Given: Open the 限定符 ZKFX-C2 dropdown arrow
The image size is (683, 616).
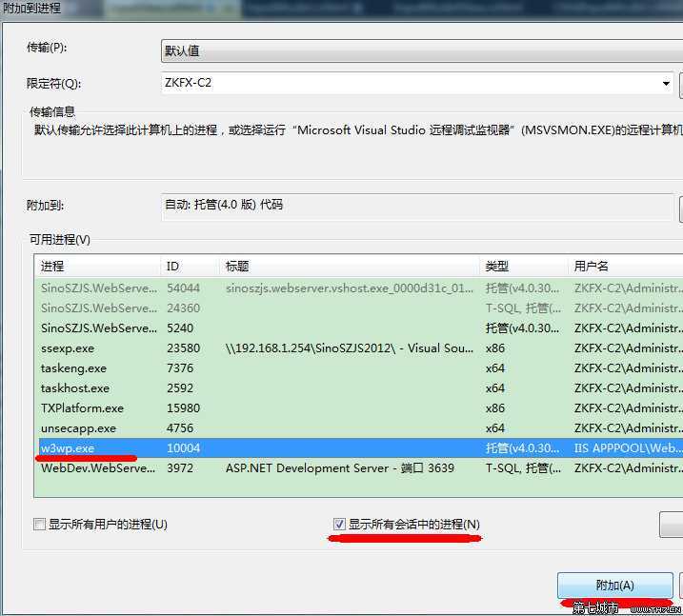Looking at the screenshot, I should click(x=666, y=83).
